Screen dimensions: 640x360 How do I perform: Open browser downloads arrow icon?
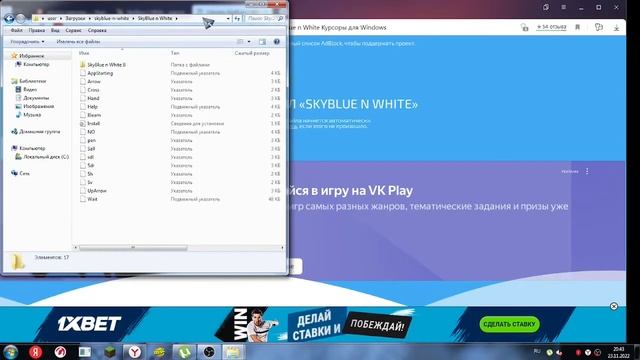tap(616, 28)
